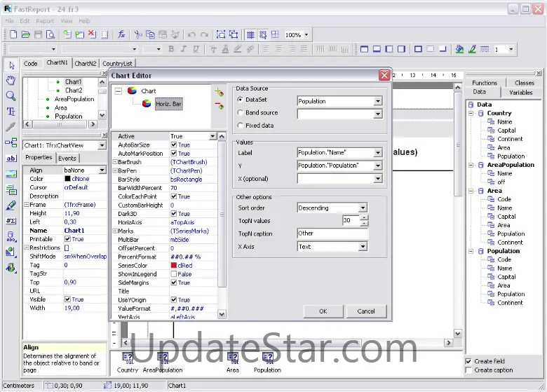Open the Sort order dropdown
The image size is (547, 392).
pyautogui.click(x=363, y=208)
